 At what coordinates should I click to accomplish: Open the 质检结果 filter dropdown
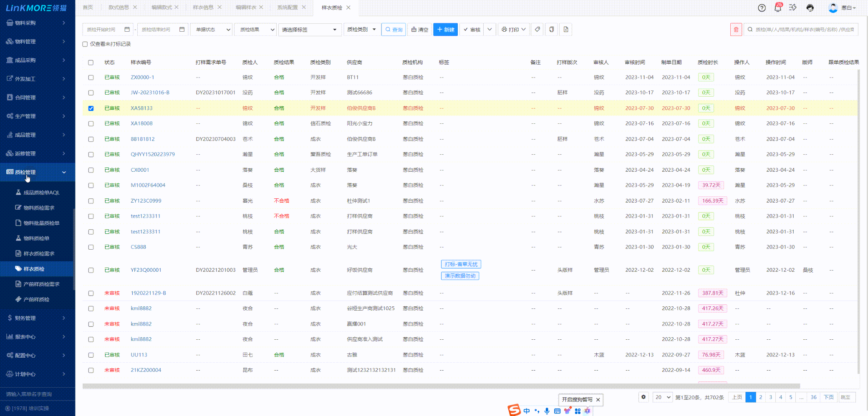(x=255, y=30)
